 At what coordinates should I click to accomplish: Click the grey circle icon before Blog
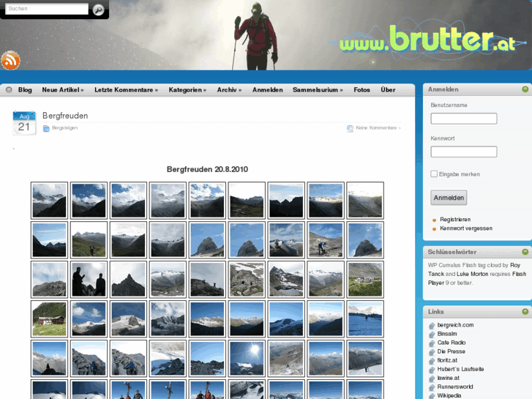(x=9, y=89)
